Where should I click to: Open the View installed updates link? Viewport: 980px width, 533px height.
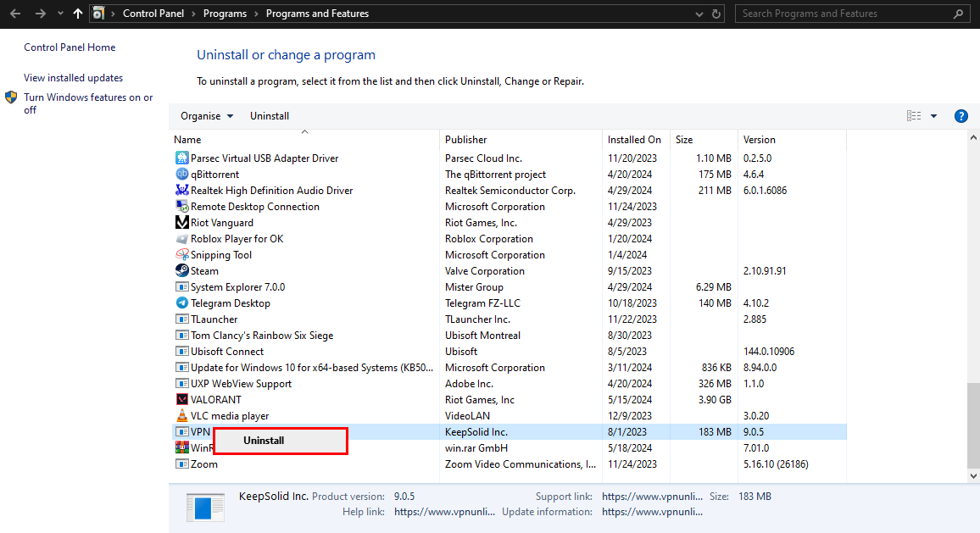coord(73,78)
